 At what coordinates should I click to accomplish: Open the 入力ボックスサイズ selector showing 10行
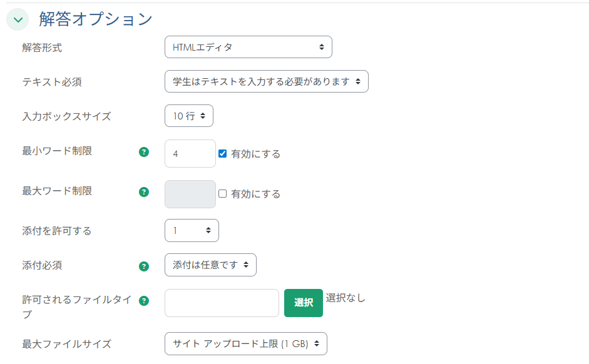point(188,116)
